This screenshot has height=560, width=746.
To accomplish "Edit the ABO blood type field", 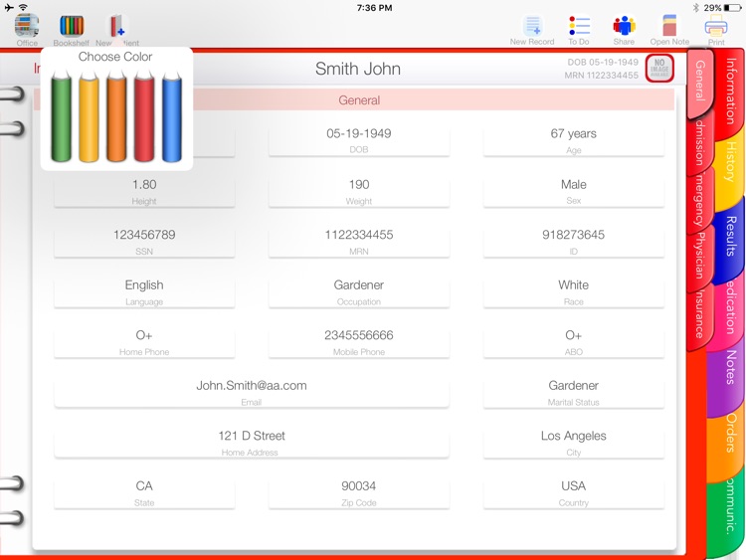I will pyautogui.click(x=573, y=342).
